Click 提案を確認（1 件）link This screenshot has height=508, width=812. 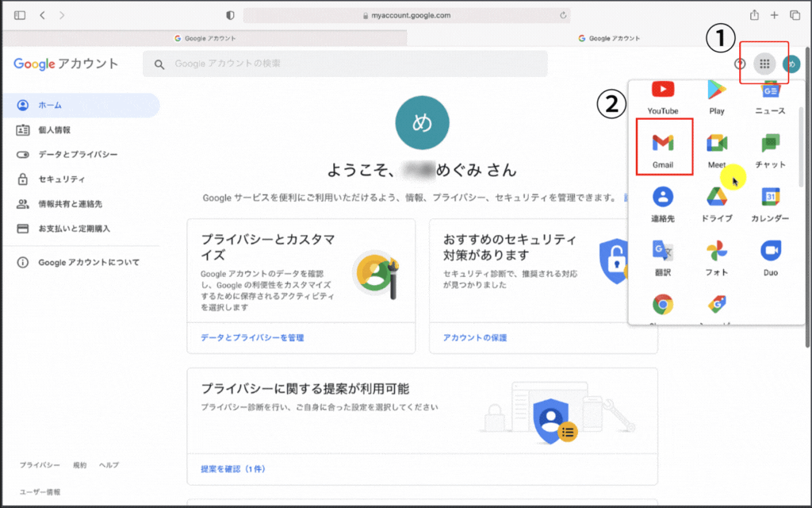click(233, 469)
